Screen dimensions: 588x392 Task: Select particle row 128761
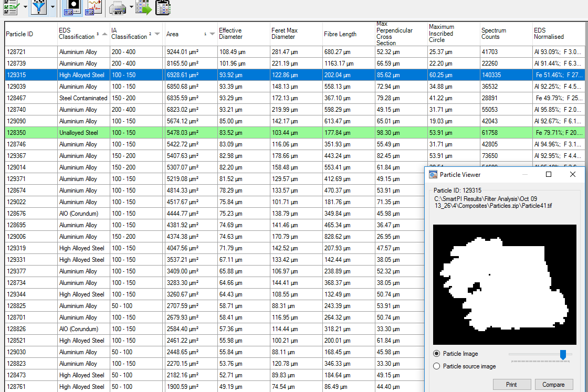click(x=215, y=387)
